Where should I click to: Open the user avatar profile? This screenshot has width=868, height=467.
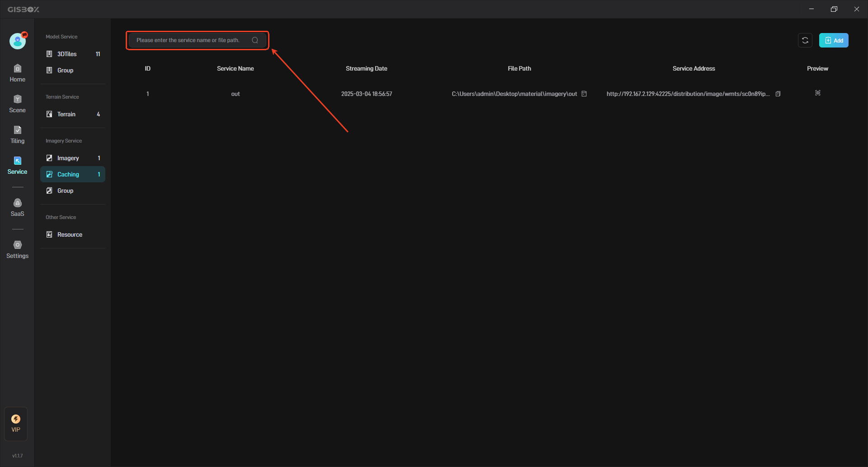point(18,41)
